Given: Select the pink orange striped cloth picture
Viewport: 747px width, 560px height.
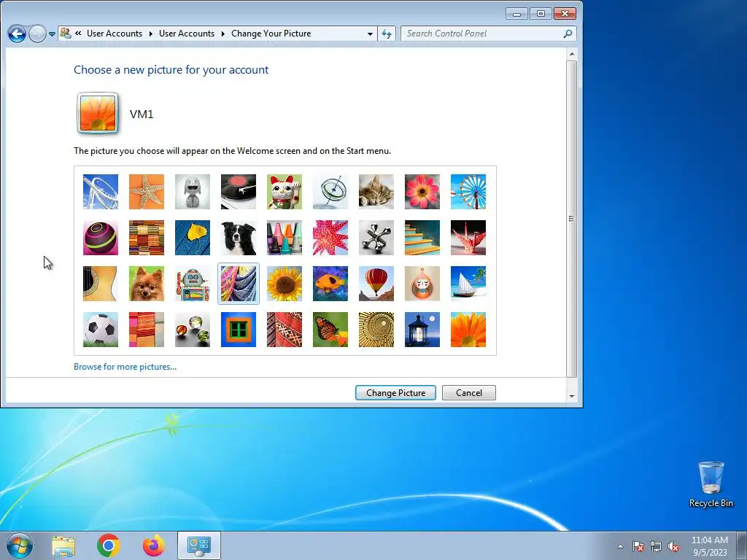Looking at the screenshot, I should pyautogui.click(x=146, y=330).
